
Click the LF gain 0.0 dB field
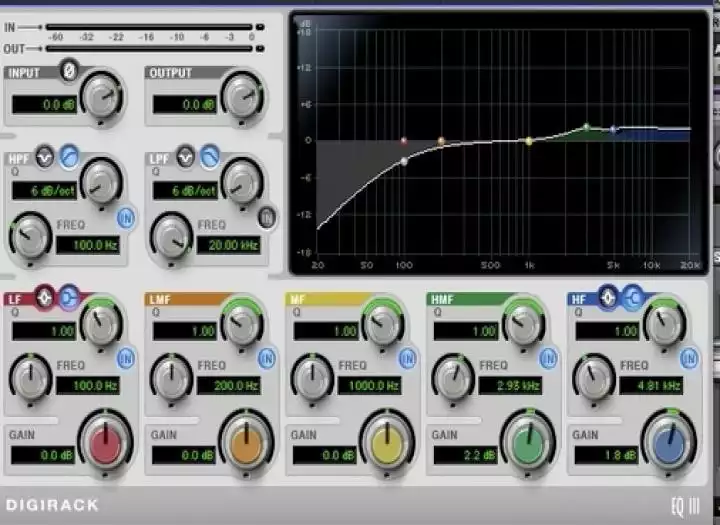[43, 455]
